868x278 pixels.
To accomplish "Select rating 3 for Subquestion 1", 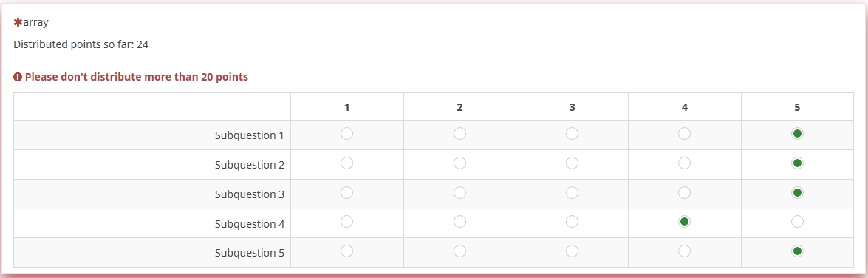I will click(572, 134).
